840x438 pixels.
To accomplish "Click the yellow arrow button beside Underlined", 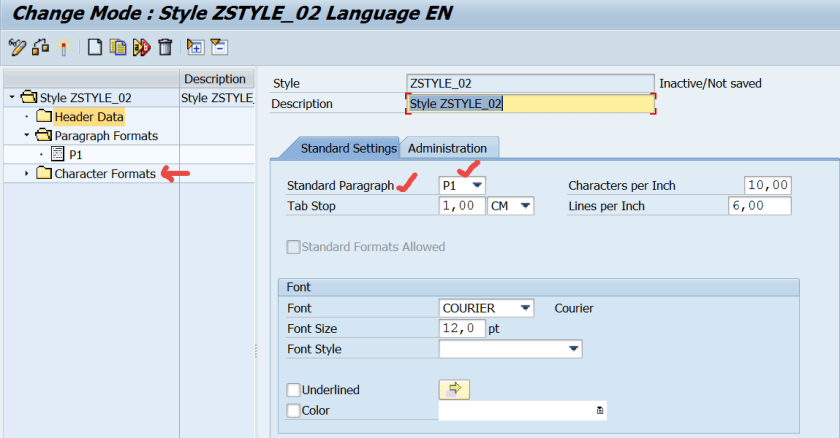I will pyautogui.click(x=454, y=390).
